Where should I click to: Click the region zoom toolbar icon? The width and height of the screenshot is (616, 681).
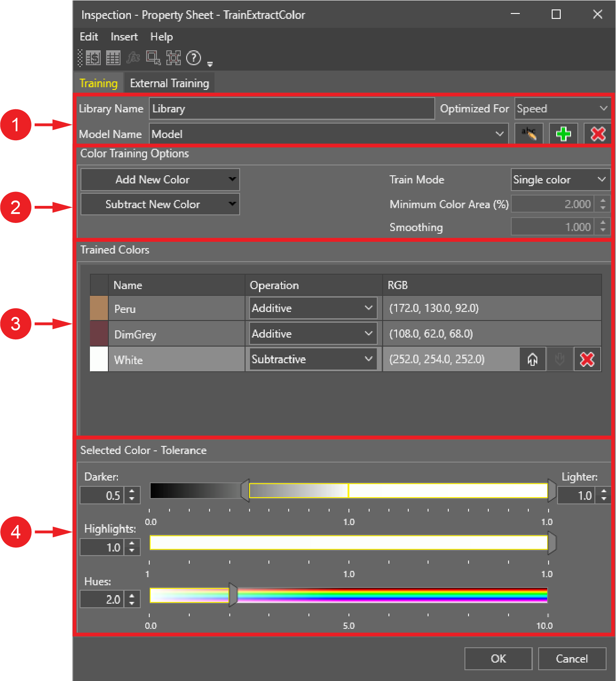[x=153, y=58]
